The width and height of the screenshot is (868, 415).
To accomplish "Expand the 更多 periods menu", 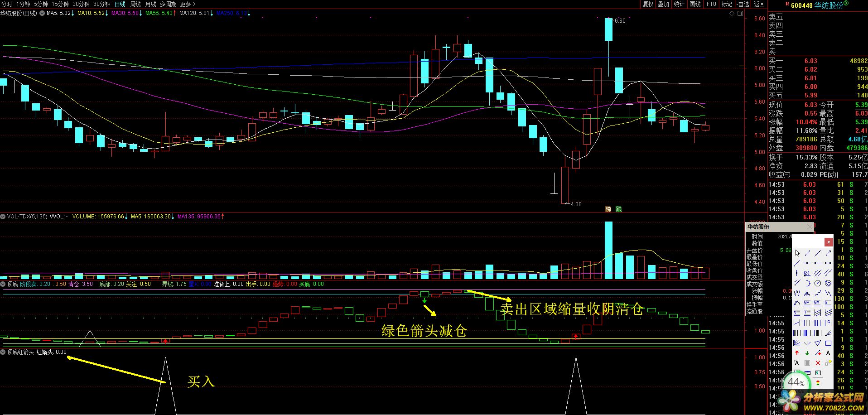I will point(188,4).
